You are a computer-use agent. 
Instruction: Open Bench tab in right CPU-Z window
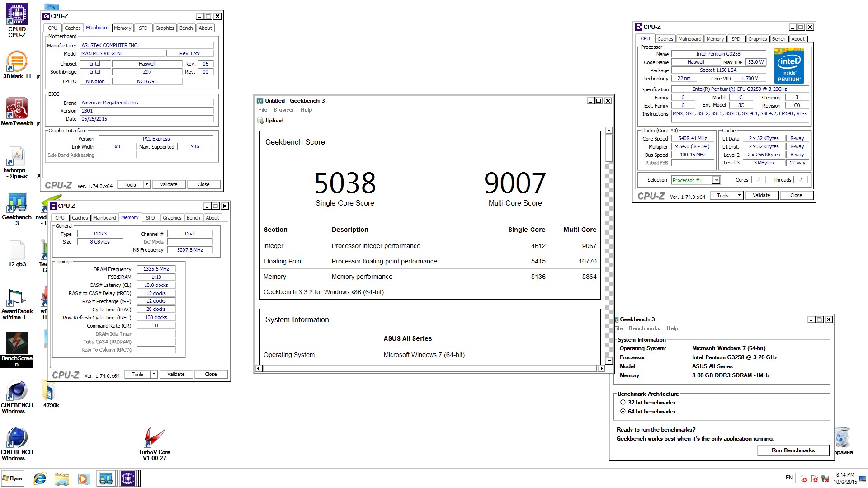coord(778,39)
